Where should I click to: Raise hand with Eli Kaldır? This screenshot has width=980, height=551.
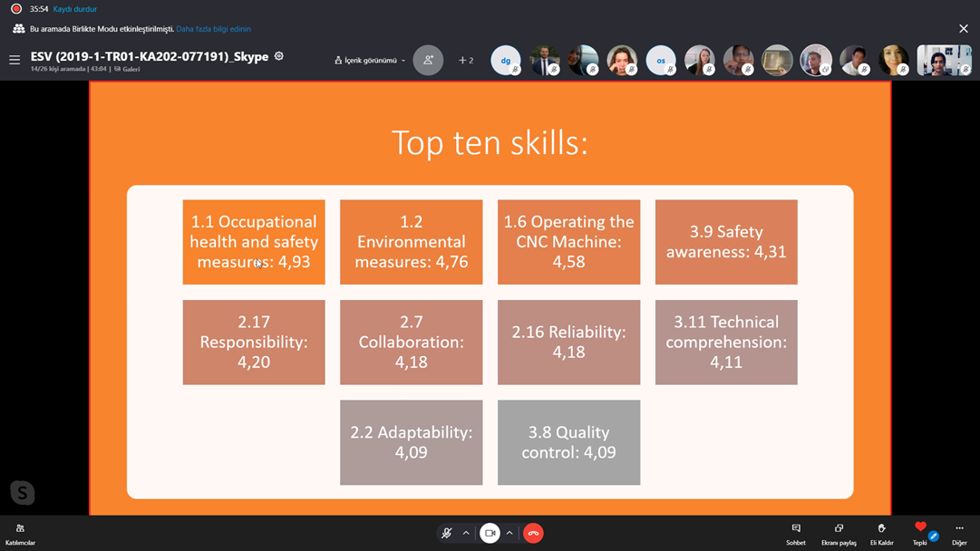pyautogui.click(x=881, y=533)
